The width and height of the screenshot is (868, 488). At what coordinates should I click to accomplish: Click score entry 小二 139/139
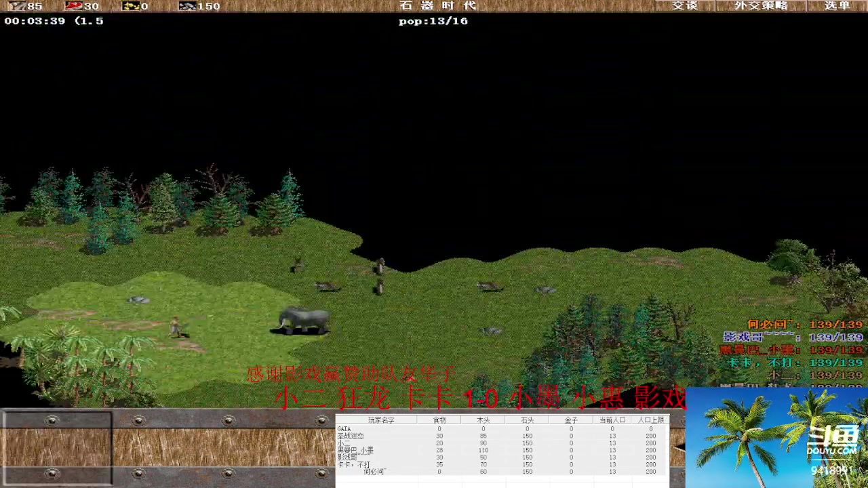pyautogui.click(x=816, y=375)
